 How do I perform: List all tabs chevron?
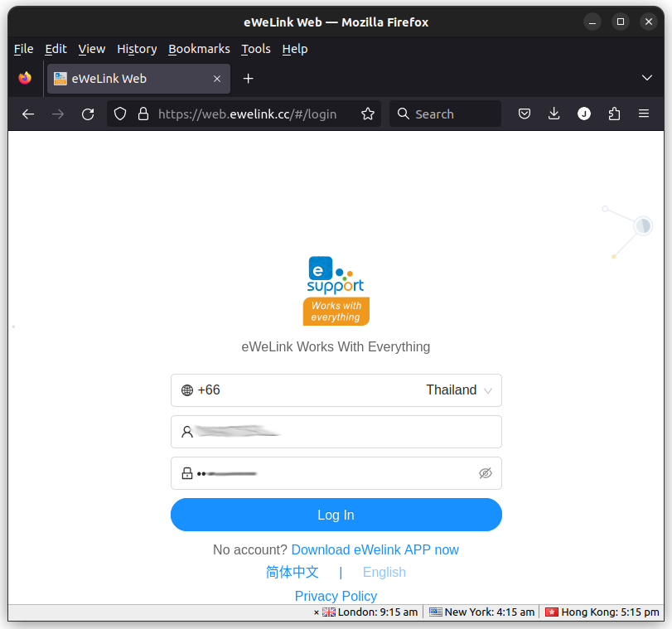[646, 78]
